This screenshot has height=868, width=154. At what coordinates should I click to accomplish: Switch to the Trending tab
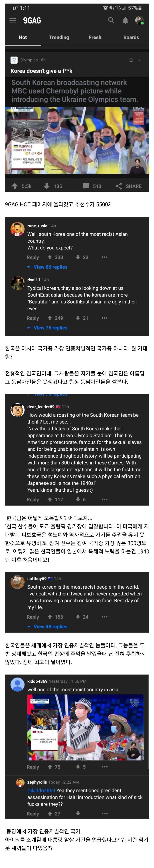59,37
